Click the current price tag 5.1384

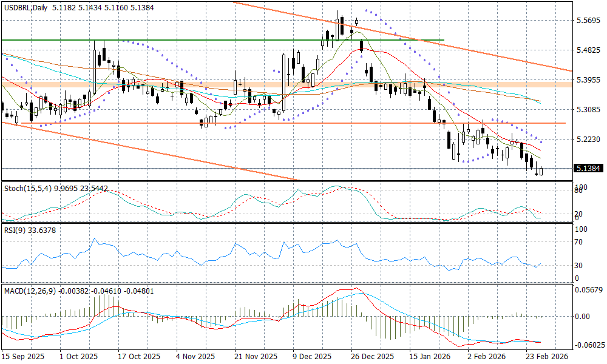click(x=587, y=168)
